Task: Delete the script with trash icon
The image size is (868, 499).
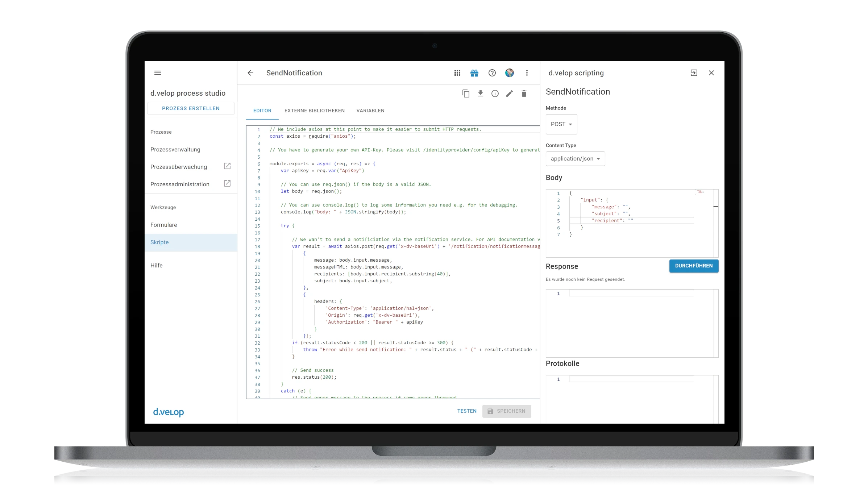Action: 524,93
